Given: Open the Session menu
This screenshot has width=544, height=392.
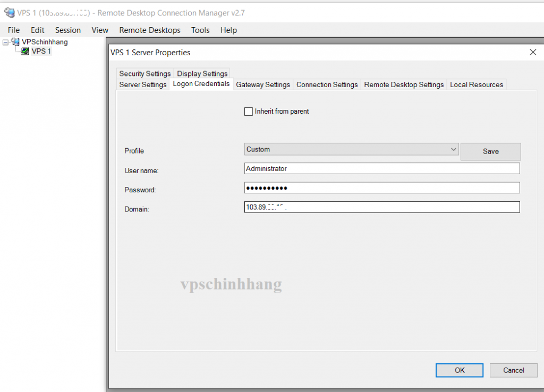Looking at the screenshot, I should pos(68,30).
